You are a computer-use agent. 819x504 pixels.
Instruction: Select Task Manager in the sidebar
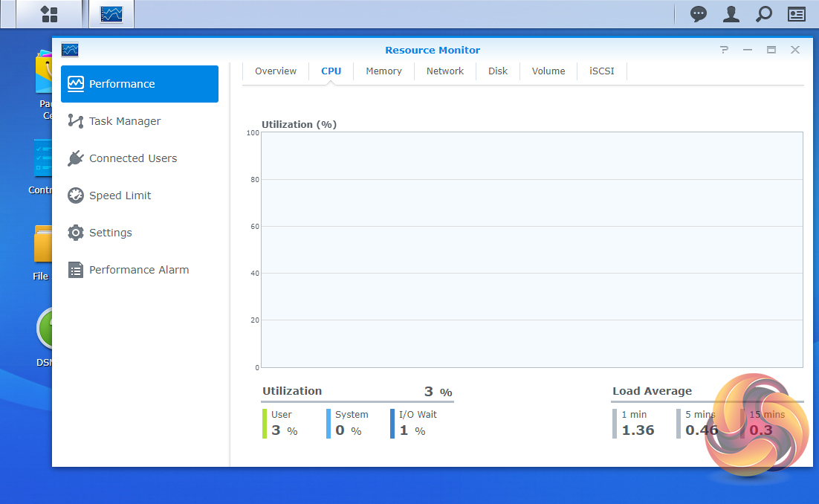pyautogui.click(x=124, y=121)
